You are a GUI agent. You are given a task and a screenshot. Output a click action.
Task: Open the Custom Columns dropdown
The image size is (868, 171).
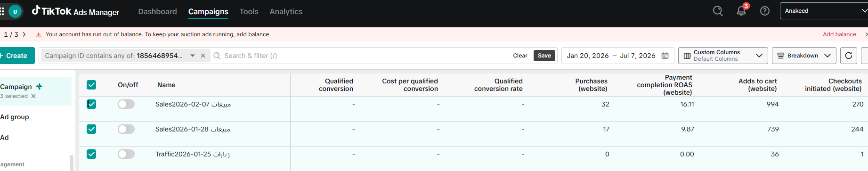(723, 56)
